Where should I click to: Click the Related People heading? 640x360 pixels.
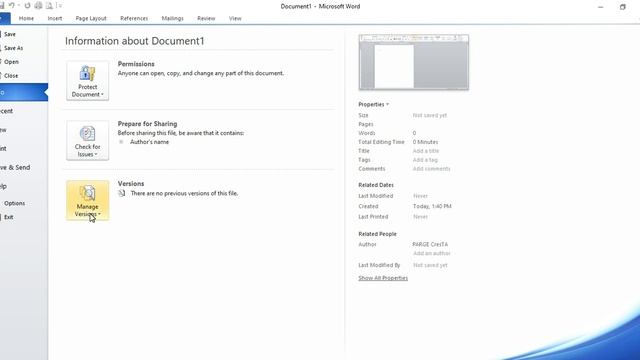(x=377, y=234)
